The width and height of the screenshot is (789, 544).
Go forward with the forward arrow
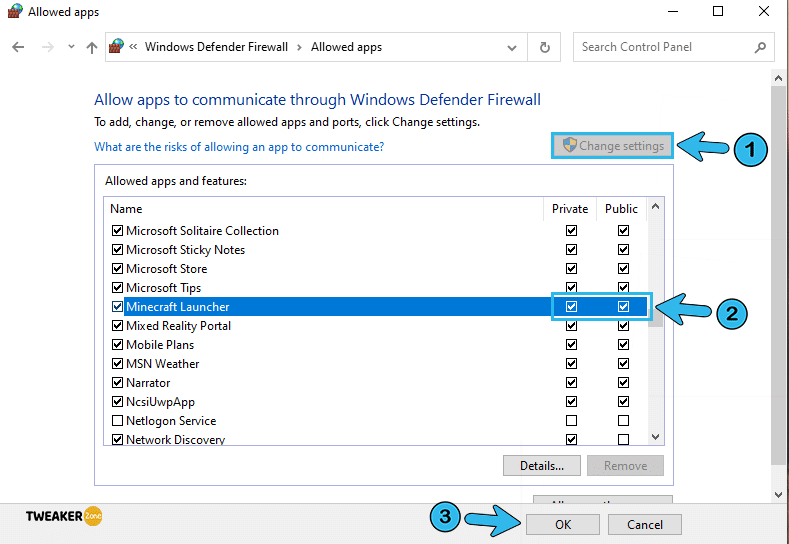point(48,47)
